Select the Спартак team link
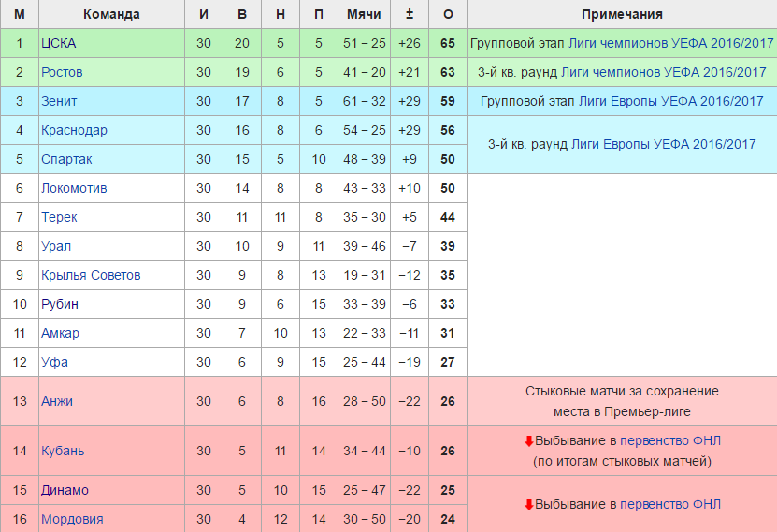Image resolution: width=777 pixels, height=532 pixels. tap(66, 159)
